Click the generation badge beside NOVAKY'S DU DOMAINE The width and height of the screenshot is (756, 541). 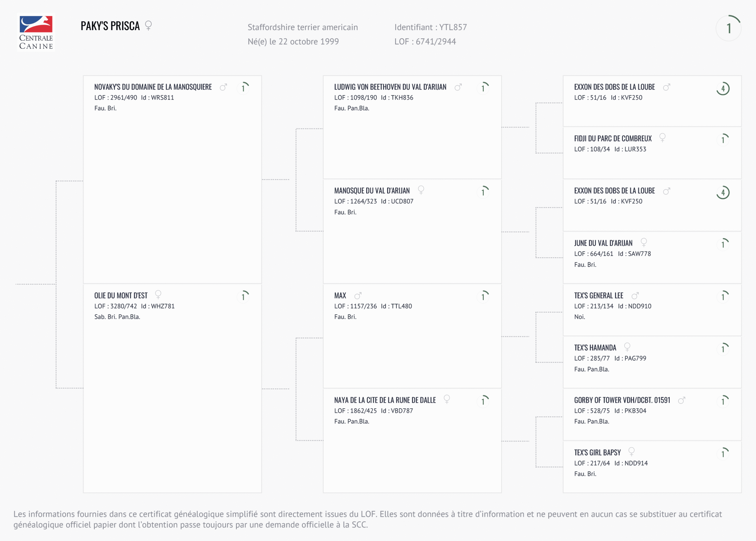coord(243,88)
